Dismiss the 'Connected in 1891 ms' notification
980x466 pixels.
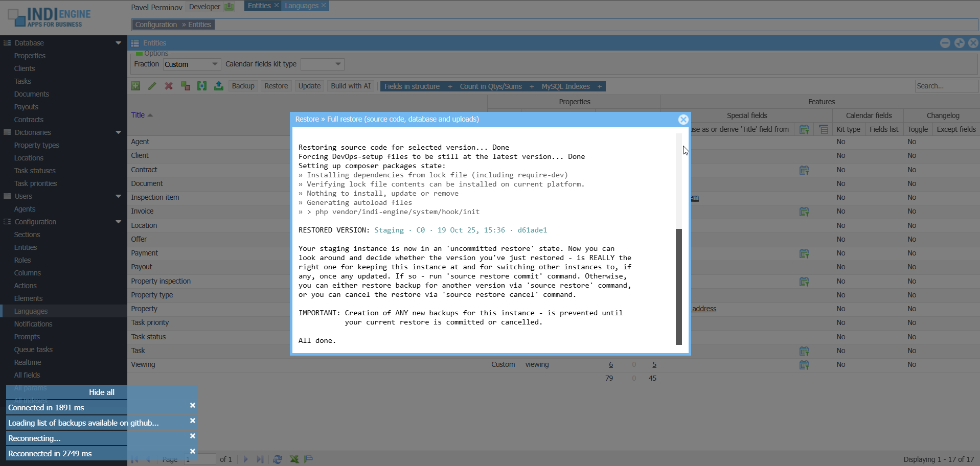pos(193,405)
